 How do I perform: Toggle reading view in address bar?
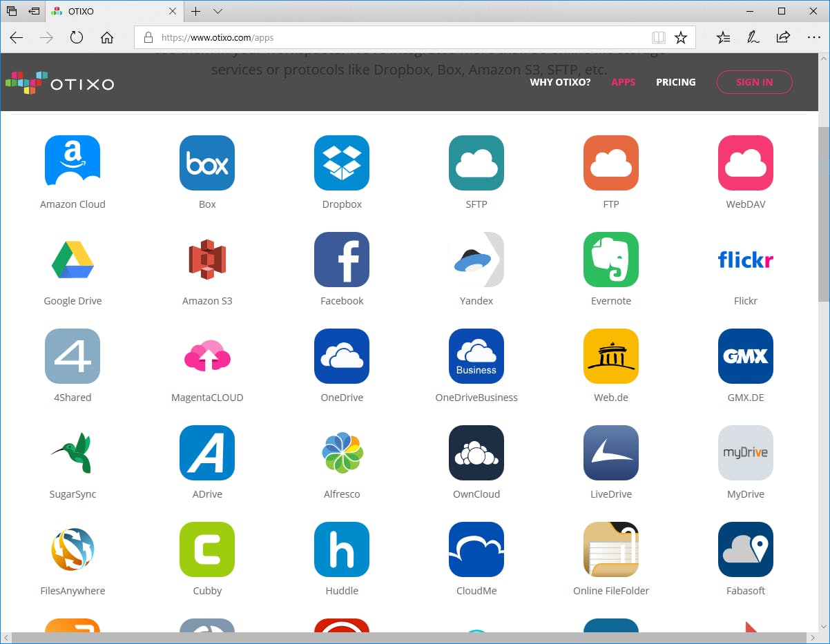pos(659,38)
